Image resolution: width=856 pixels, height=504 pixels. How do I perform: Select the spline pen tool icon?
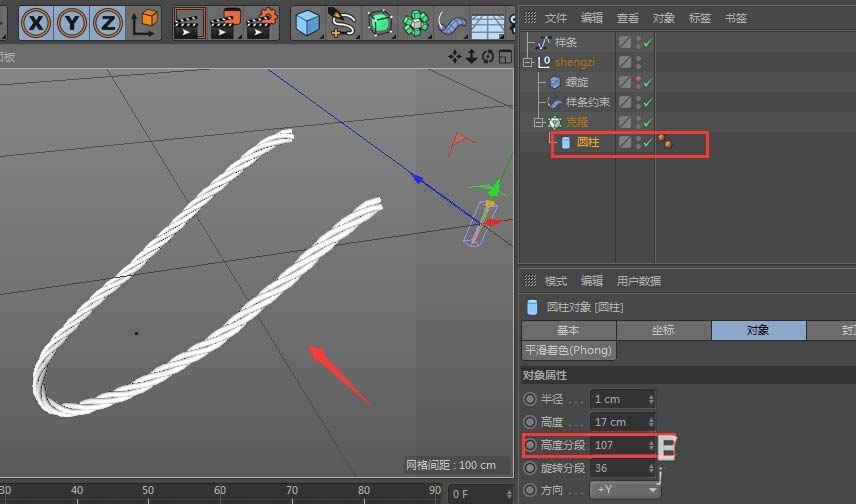[343, 22]
